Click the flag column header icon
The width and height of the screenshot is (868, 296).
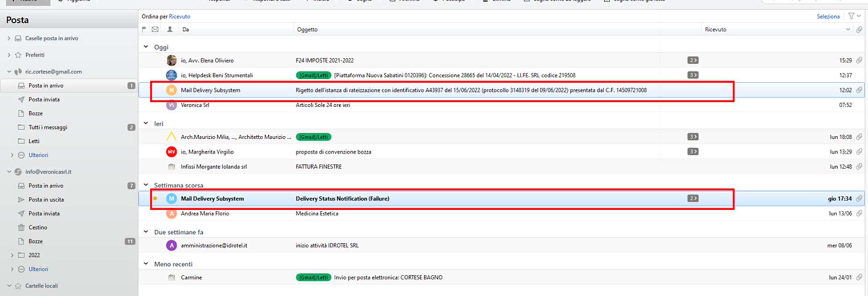144,29
